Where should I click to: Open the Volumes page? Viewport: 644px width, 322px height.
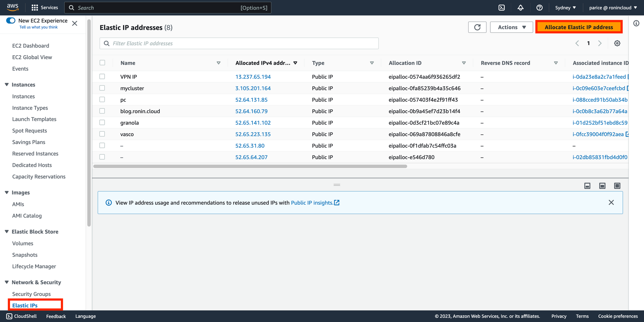pyautogui.click(x=23, y=244)
